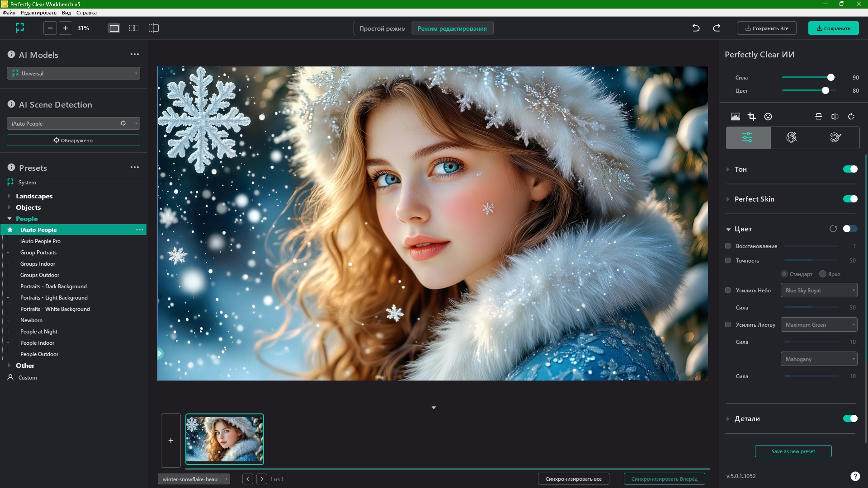Check the Усилить Небо checkbox
The image size is (868, 488).
pos(728,290)
